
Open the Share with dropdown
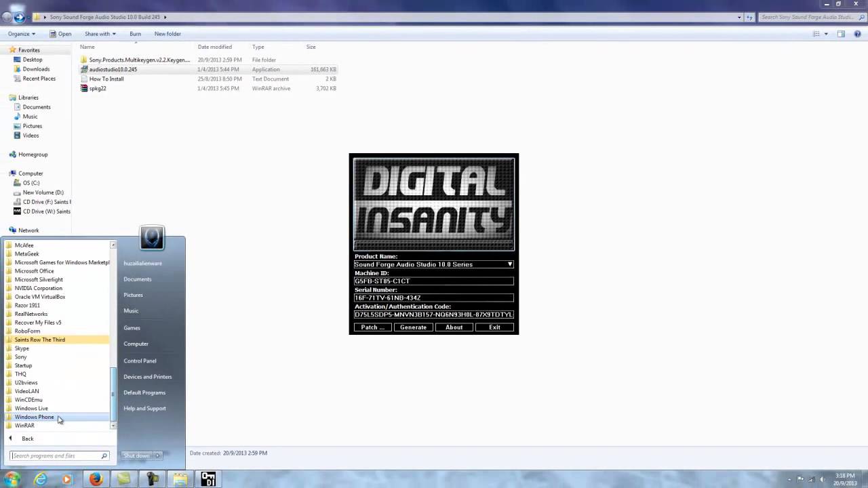tap(100, 34)
